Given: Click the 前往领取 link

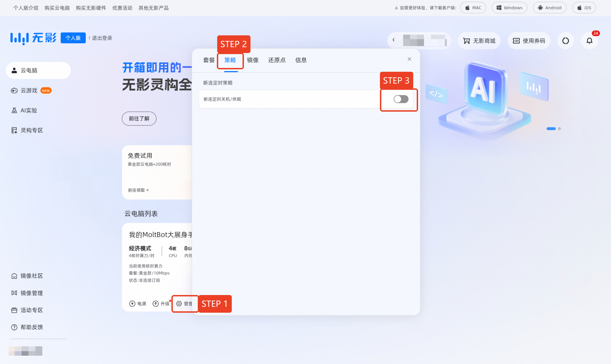Looking at the screenshot, I should coord(138,190).
